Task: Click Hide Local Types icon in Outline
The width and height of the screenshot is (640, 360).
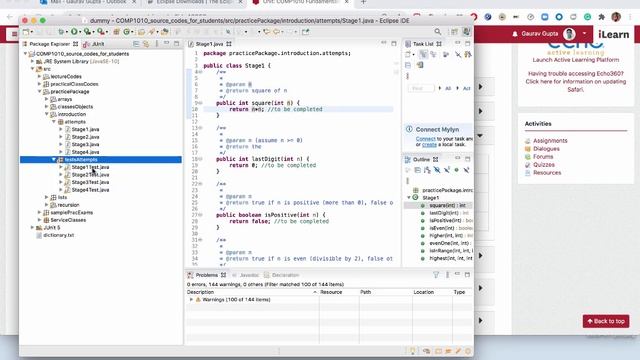Action: 467,170
